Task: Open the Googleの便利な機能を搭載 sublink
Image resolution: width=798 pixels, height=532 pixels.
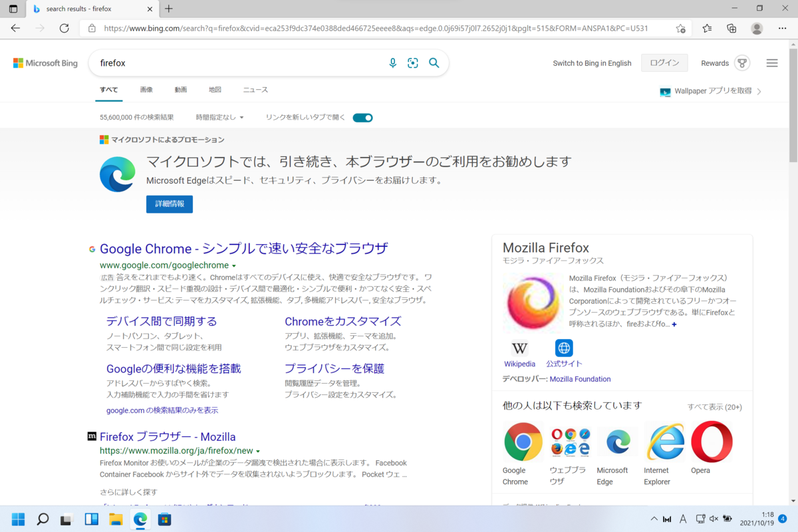Action: 174,368
